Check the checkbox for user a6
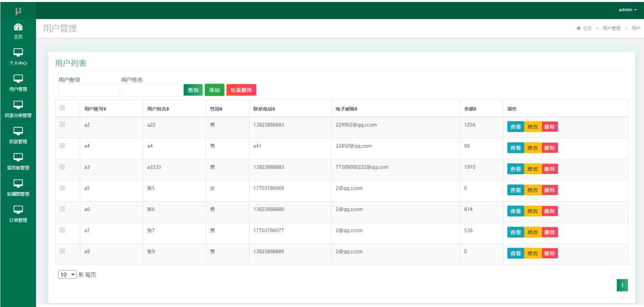The height and width of the screenshot is (307, 644). point(62,209)
